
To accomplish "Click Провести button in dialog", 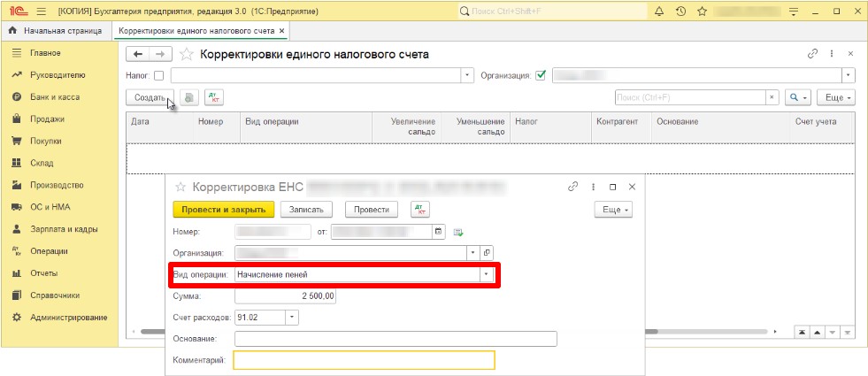I will pos(372,210).
